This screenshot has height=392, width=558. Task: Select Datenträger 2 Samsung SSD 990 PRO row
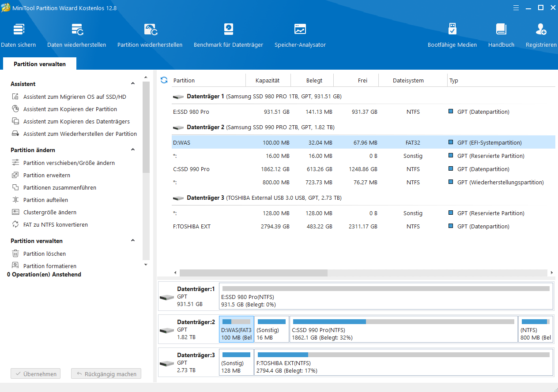(363, 127)
